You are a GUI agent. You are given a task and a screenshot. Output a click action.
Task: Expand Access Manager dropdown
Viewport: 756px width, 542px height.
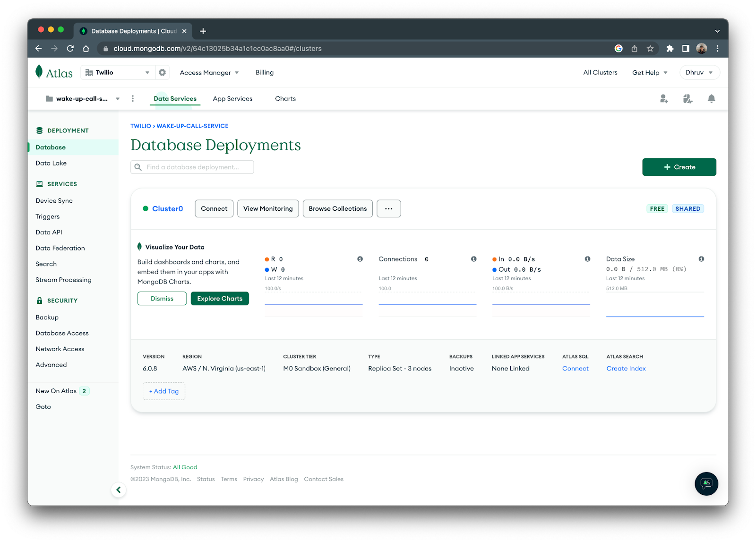(209, 72)
